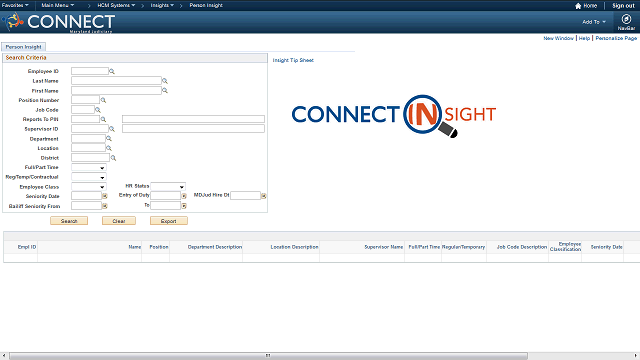Viewport: 640px width, 360px height.
Task: Open the Job Code lookup magnifier
Action: tap(98, 110)
